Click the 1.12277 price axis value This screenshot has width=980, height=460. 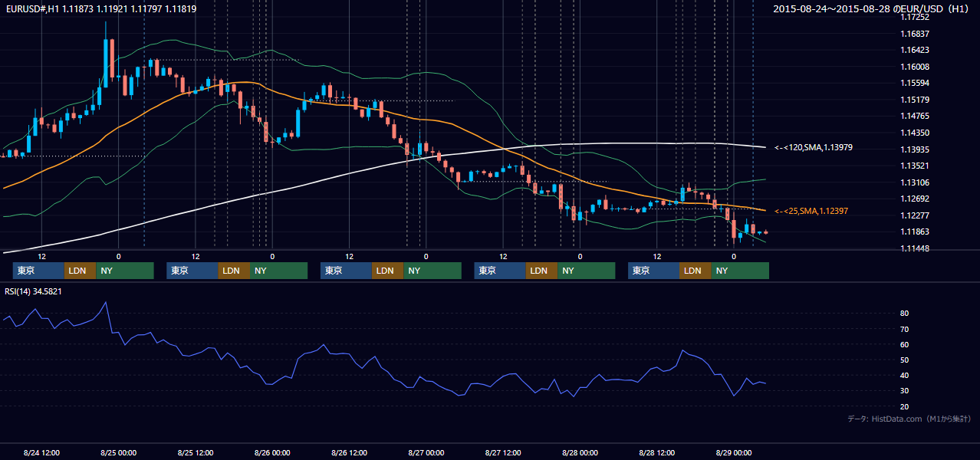915,215
